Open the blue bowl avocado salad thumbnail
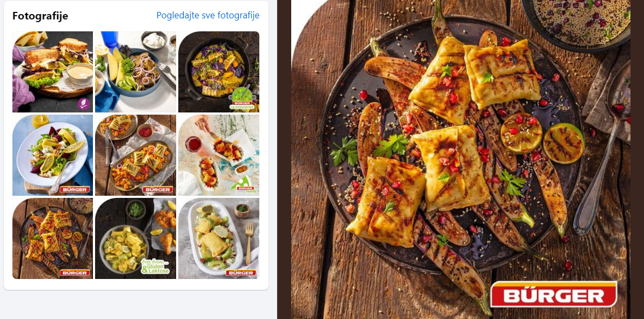Image resolution: width=644 pixels, height=319 pixels. pyautogui.click(x=136, y=71)
